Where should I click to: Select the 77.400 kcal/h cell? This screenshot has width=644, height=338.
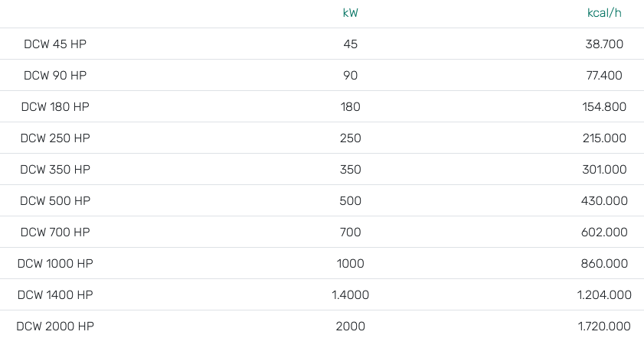click(604, 76)
